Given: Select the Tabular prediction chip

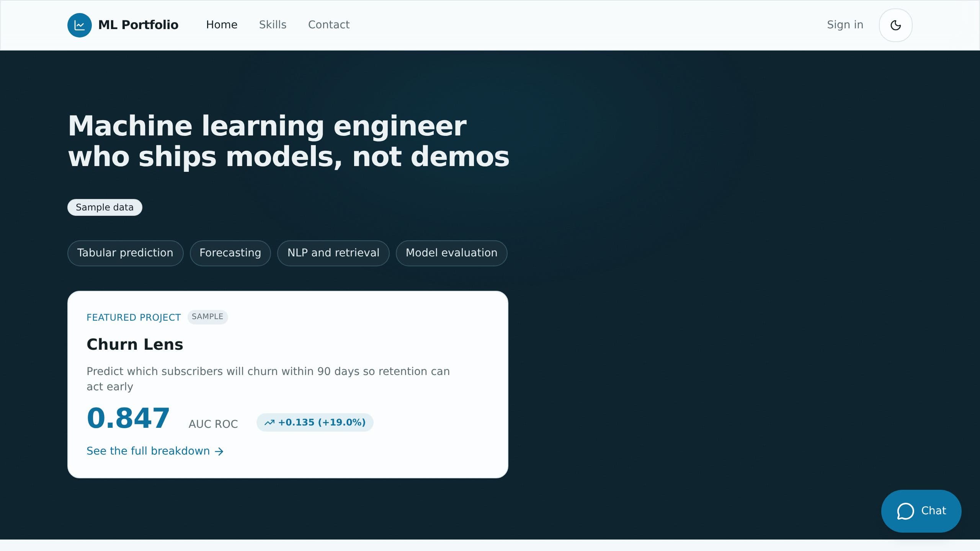Looking at the screenshot, I should [125, 253].
